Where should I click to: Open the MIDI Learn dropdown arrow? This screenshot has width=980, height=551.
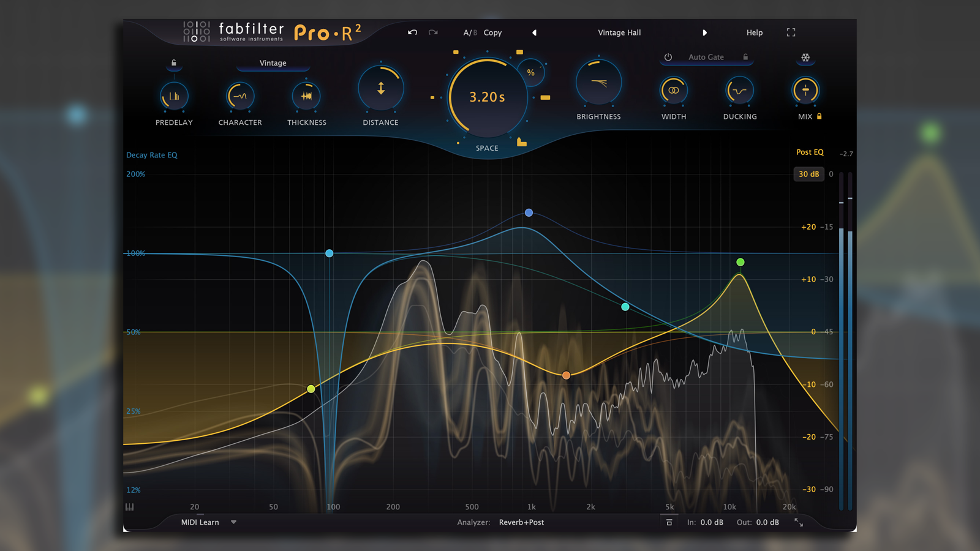pos(233,522)
